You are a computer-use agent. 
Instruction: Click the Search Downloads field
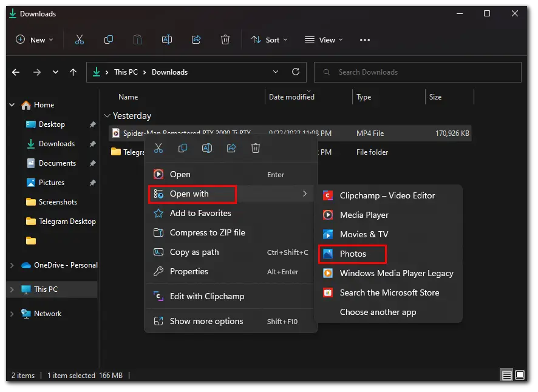[x=418, y=72]
